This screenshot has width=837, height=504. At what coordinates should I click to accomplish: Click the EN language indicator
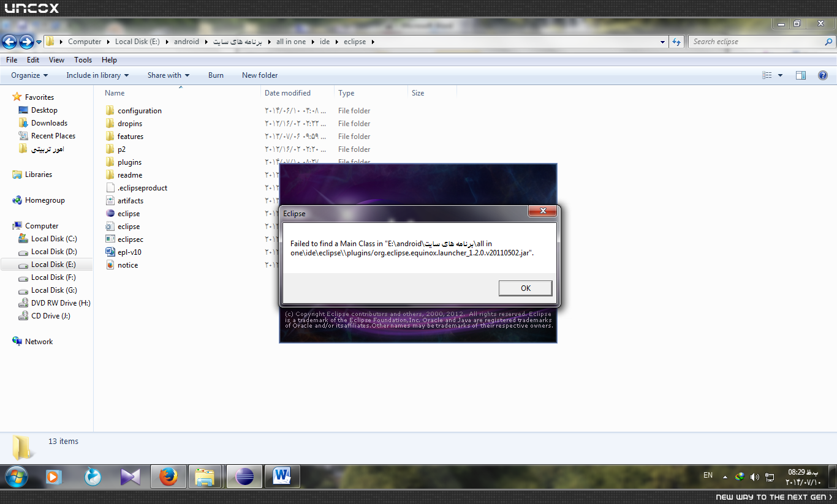click(708, 475)
